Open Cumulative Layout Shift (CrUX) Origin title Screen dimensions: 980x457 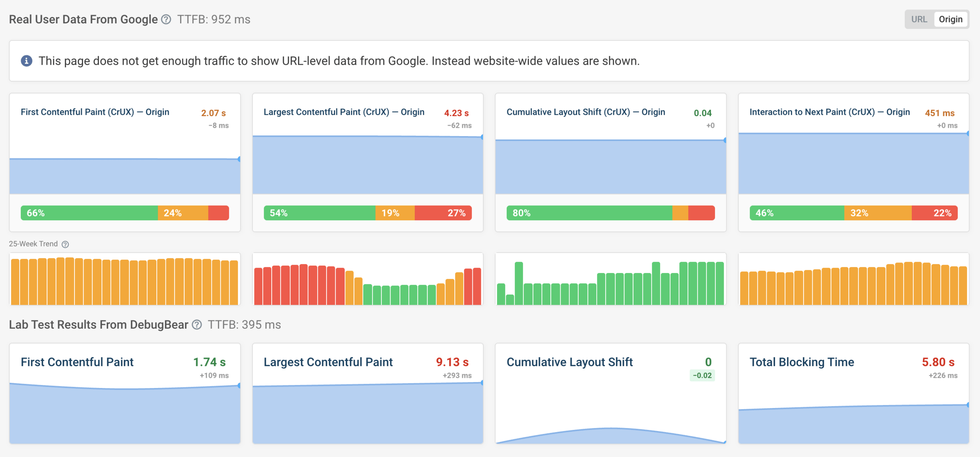pyautogui.click(x=586, y=112)
